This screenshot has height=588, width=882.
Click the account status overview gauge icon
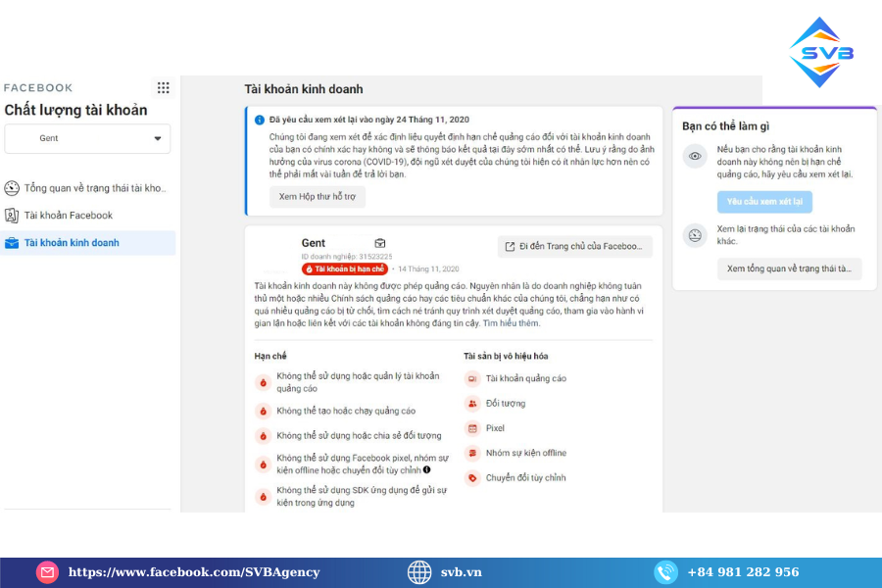coord(12,188)
